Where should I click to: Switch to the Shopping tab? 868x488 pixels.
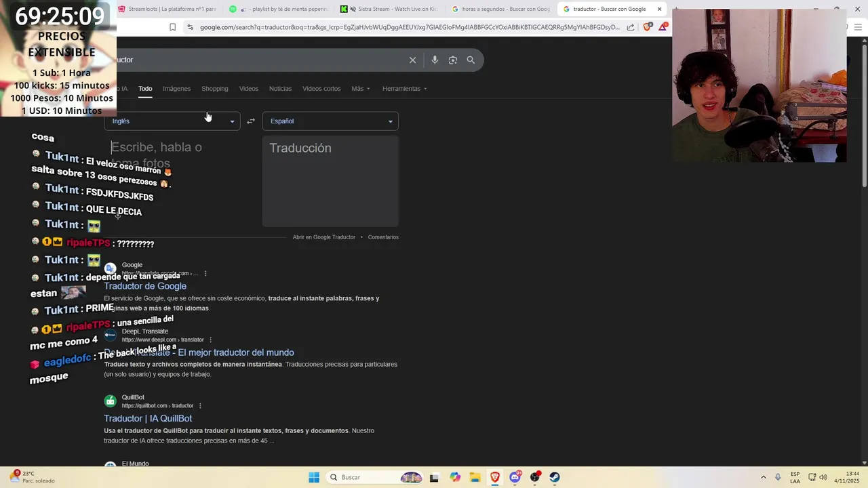(x=214, y=89)
